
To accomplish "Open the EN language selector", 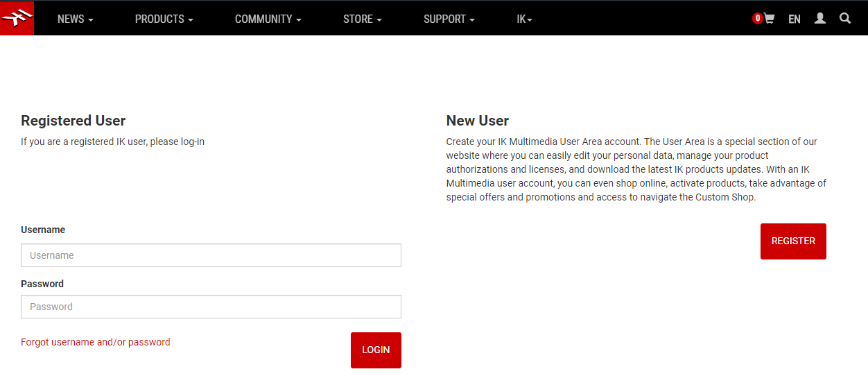I will tap(795, 19).
